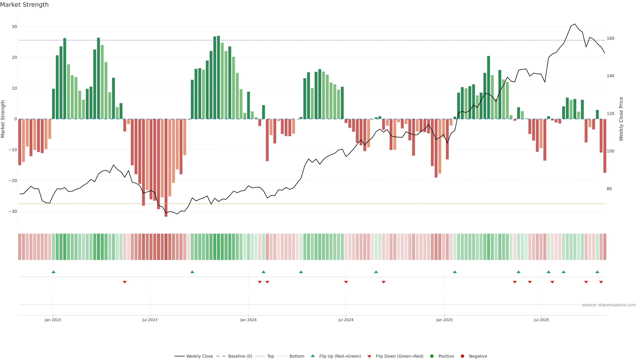Click the Market Strength chart title

coord(24,5)
